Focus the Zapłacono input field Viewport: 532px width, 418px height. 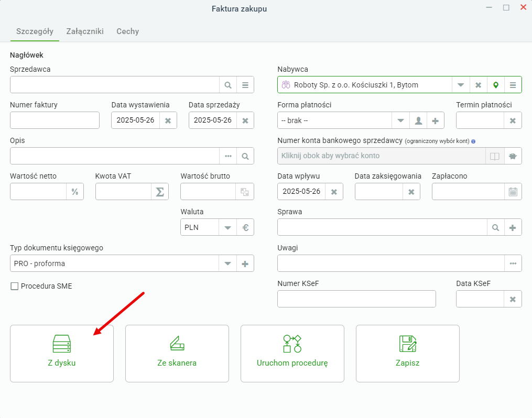(468, 192)
